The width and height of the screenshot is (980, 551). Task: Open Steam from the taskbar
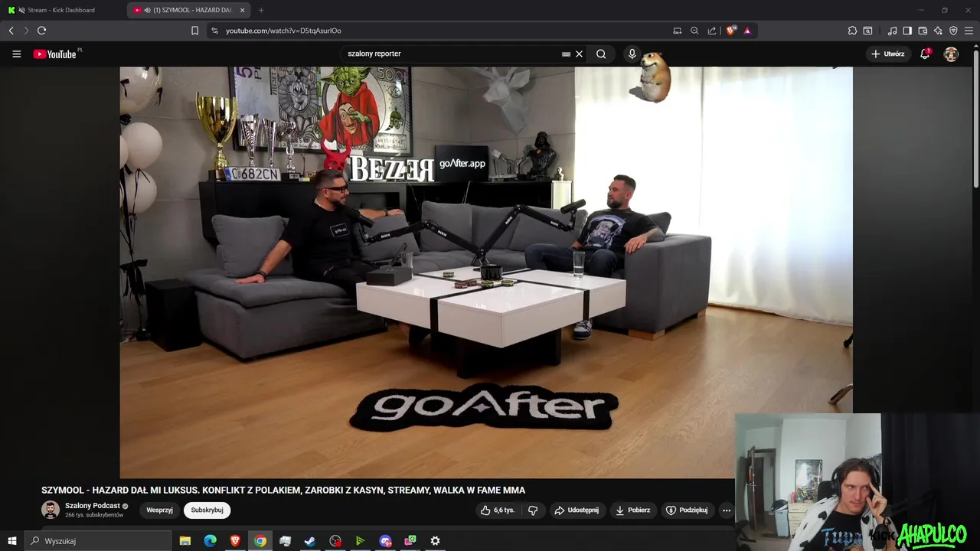310,541
